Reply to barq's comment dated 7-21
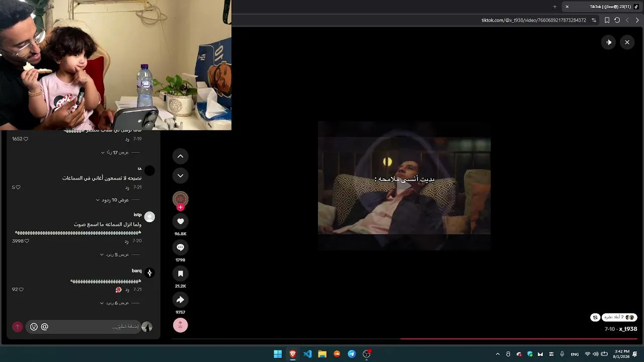Image resolution: width=644 pixels, height=362 pixels. pyautogui.click(x=127, y=290)
